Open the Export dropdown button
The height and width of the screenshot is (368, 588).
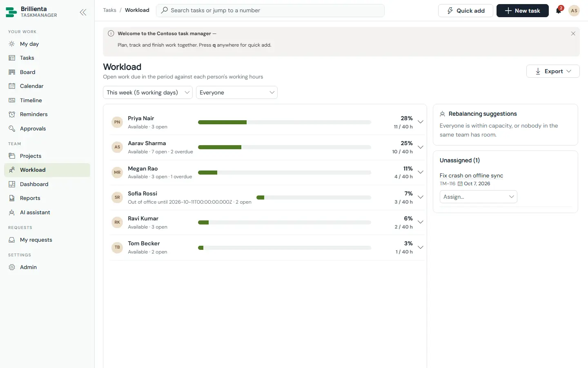[553, 71]
